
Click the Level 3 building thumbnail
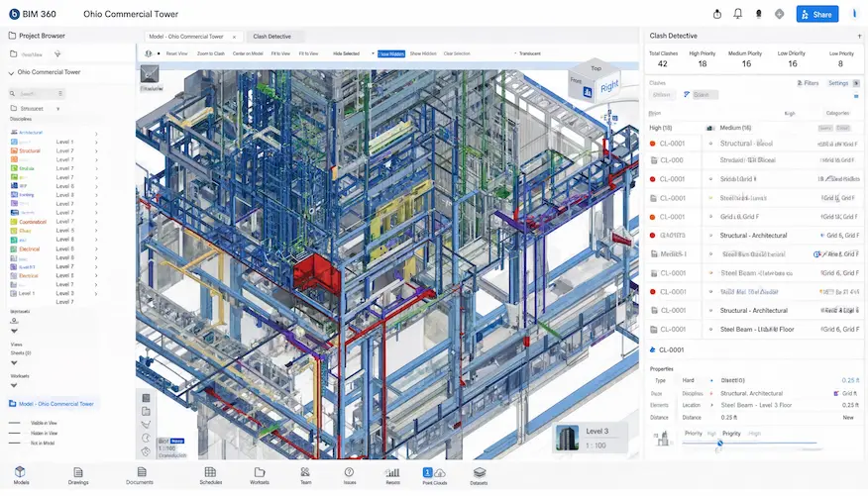567,438
